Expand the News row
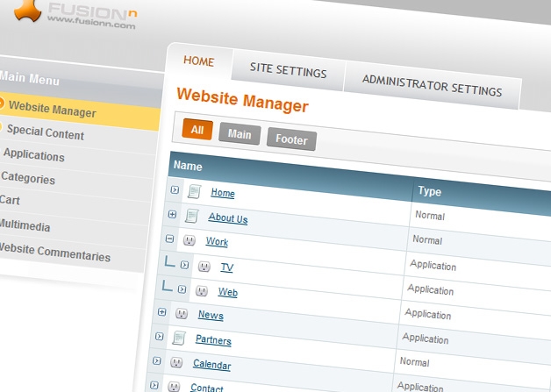Image resolution: width=551 pixels, height=392 pixels. point(161,311)
